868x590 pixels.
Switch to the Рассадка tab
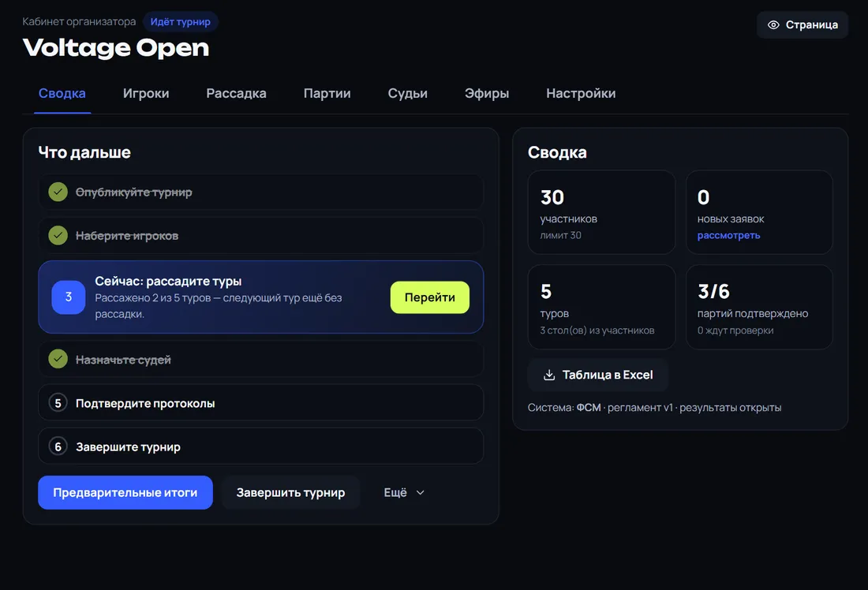[237, 94]
